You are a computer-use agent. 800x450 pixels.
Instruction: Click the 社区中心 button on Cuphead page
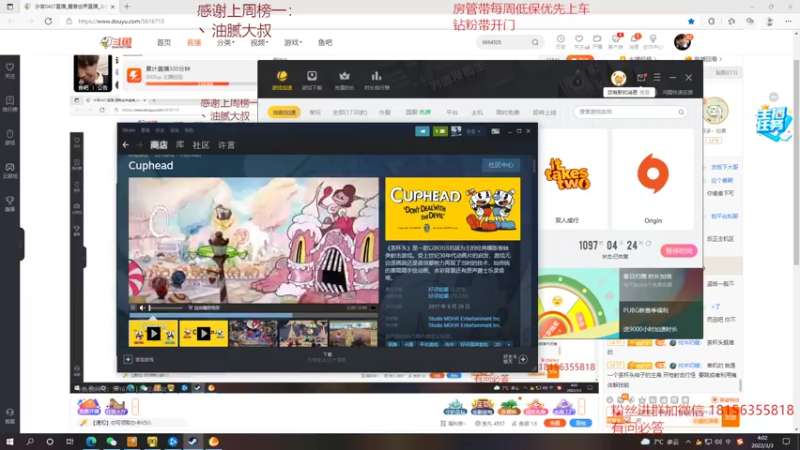click(501, 165)
